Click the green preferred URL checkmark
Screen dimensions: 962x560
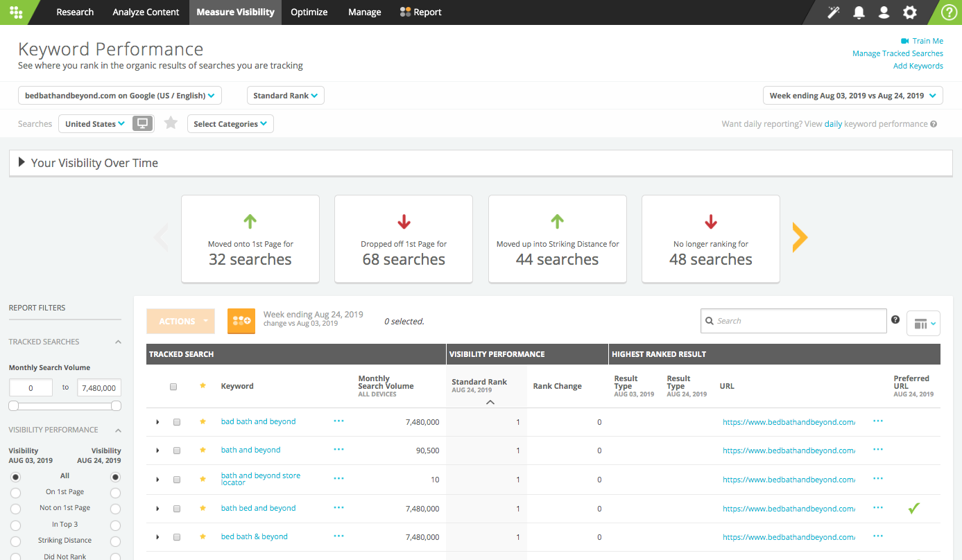914,509
